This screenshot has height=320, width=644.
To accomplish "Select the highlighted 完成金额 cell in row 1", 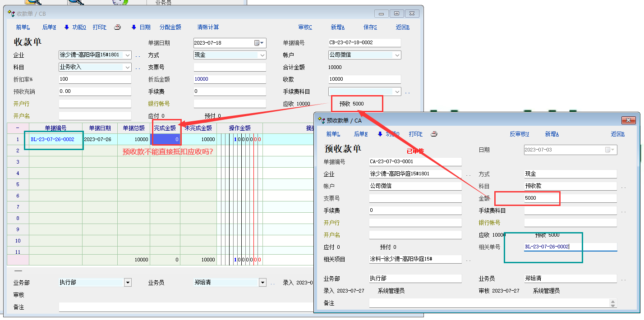I will click(x=166, y=139).
